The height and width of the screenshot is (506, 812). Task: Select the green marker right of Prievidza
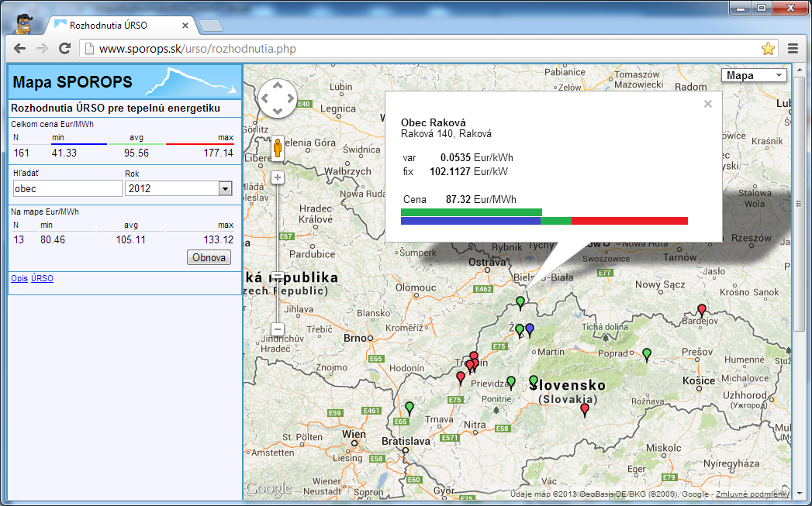511,383
